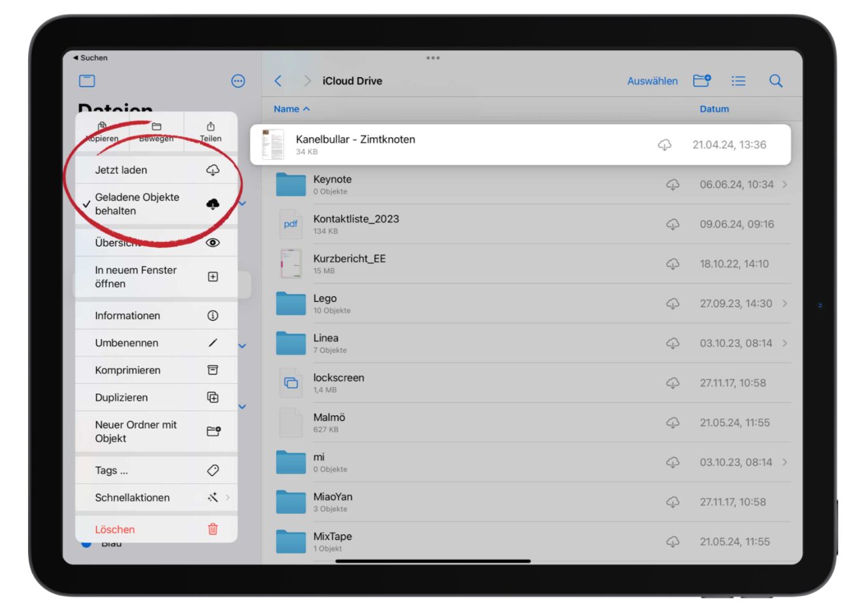866x616 pixels.
Task: Choose In neuem Fenster öffnen
Action: pyautogui.click(x=156, y=277)
